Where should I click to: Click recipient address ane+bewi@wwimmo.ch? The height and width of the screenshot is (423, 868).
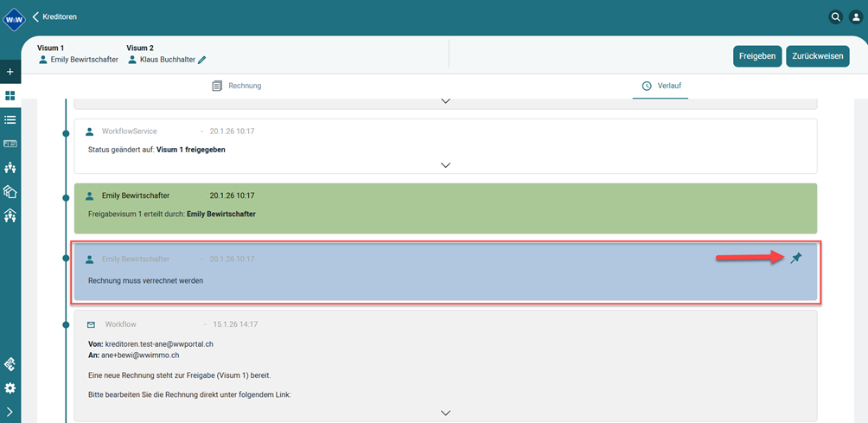coord(140,356)
